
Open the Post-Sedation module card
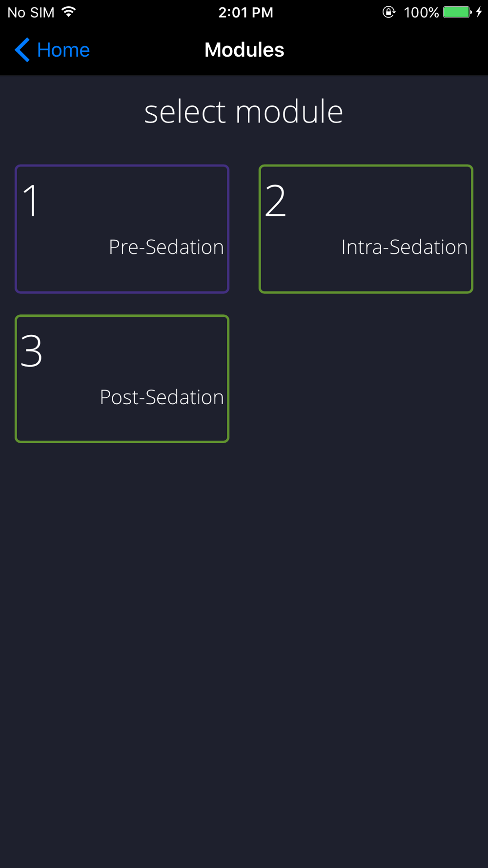coord(122,379)
